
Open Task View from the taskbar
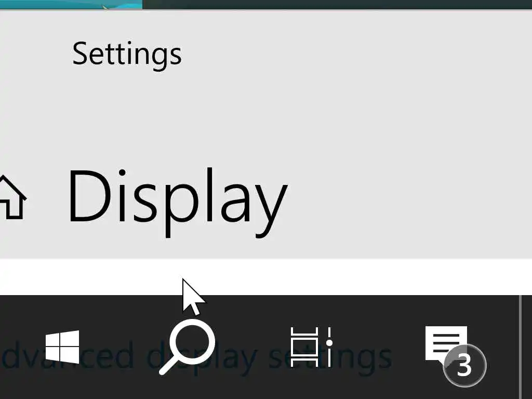312,347
